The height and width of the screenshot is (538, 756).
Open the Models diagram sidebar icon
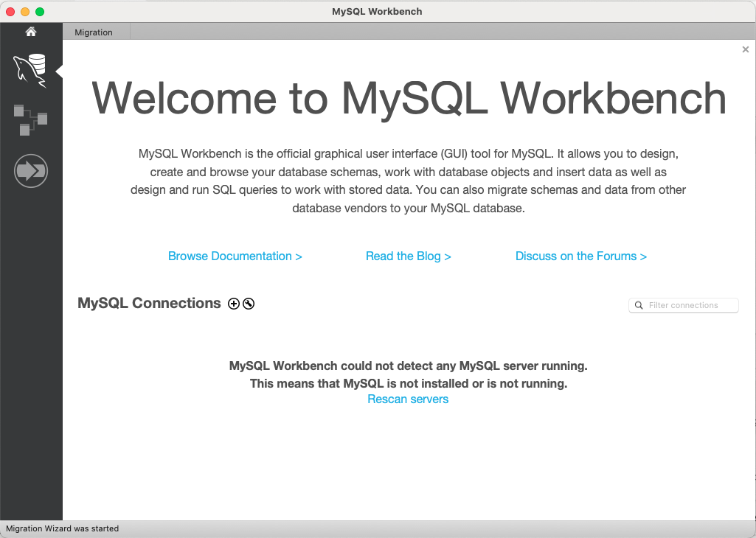(30, 120)
